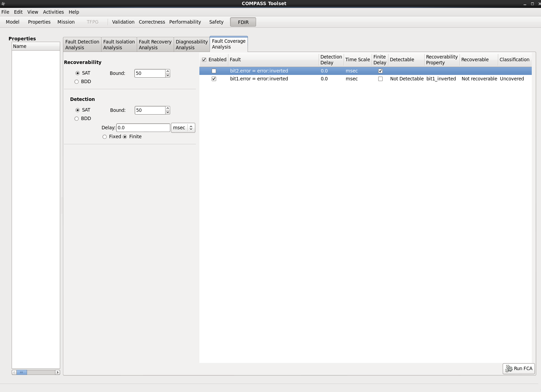Increase the Detection bound value
Image resolution: width=541 pixels, height=392 pixels.
168,108
